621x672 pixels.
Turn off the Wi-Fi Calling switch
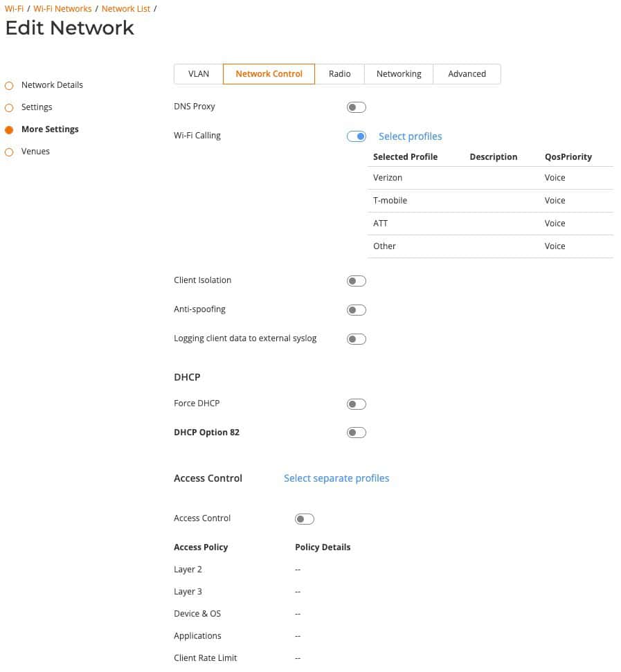[356, 136]
